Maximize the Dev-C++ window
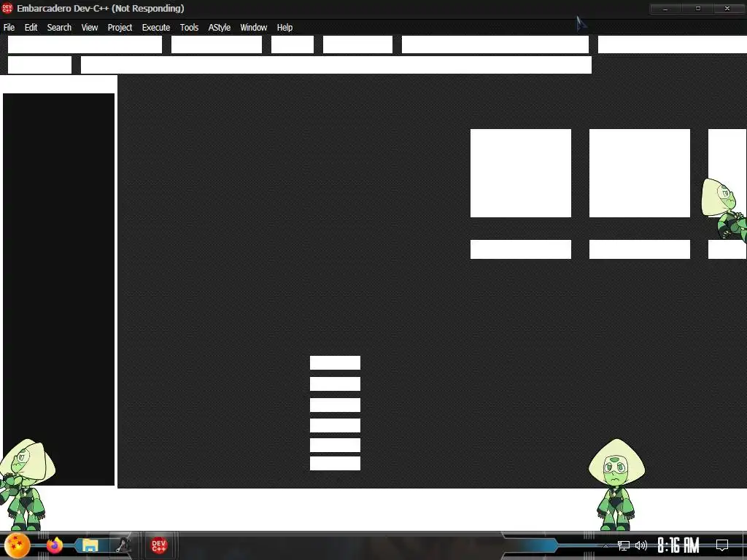The height and width of the screenshot is (560, 747). [698, 9]
